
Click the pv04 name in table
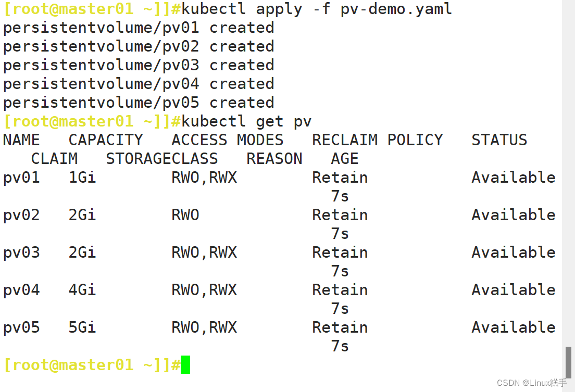pos(21,290)
